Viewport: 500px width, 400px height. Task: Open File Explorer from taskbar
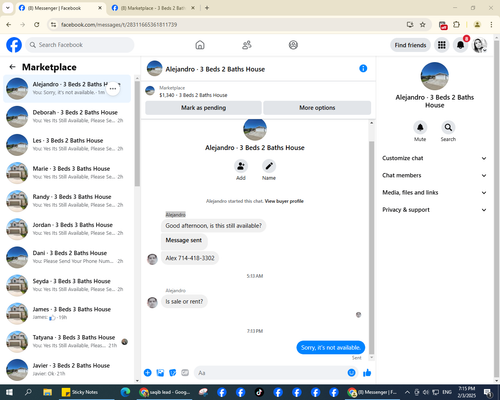pos(47,392)
